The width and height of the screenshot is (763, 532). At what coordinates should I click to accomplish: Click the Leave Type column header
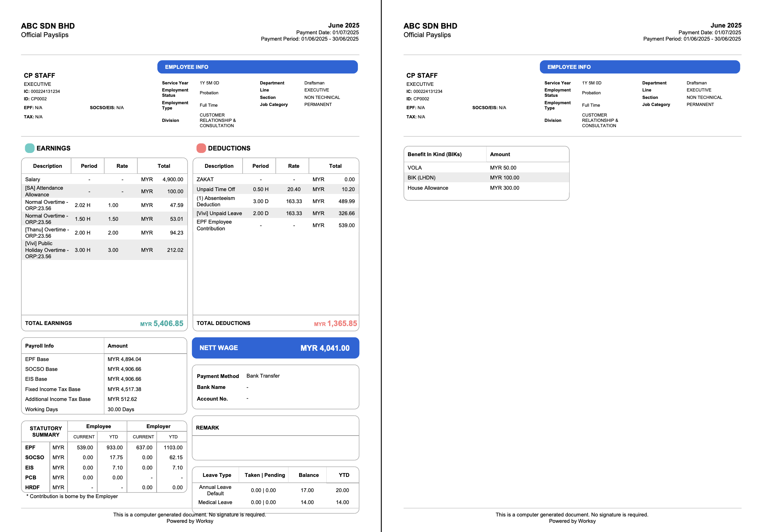[217, 475]
